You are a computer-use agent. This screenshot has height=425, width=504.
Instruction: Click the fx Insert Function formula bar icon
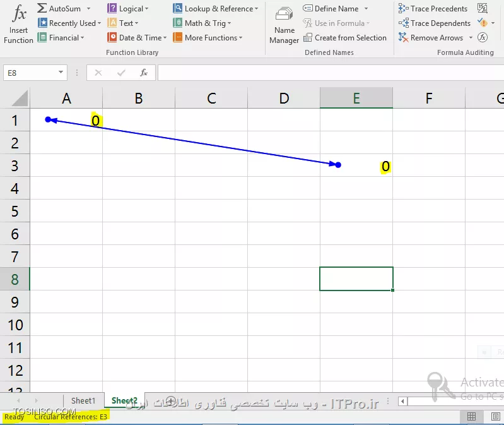coord(144,73)
